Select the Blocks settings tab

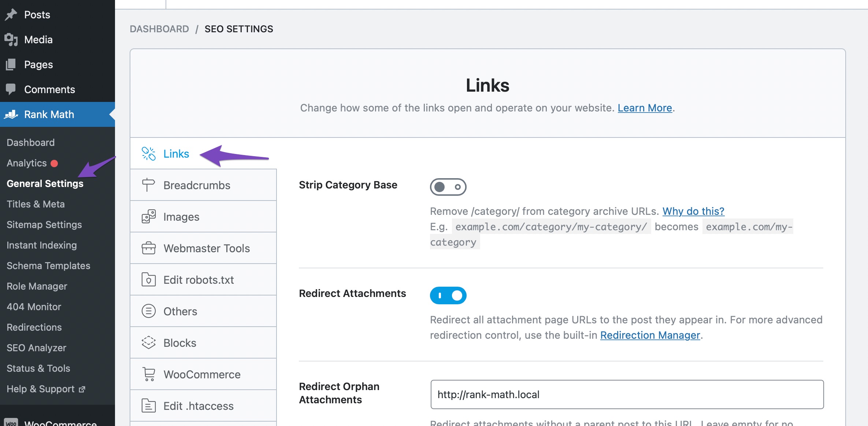coord(203,343)
